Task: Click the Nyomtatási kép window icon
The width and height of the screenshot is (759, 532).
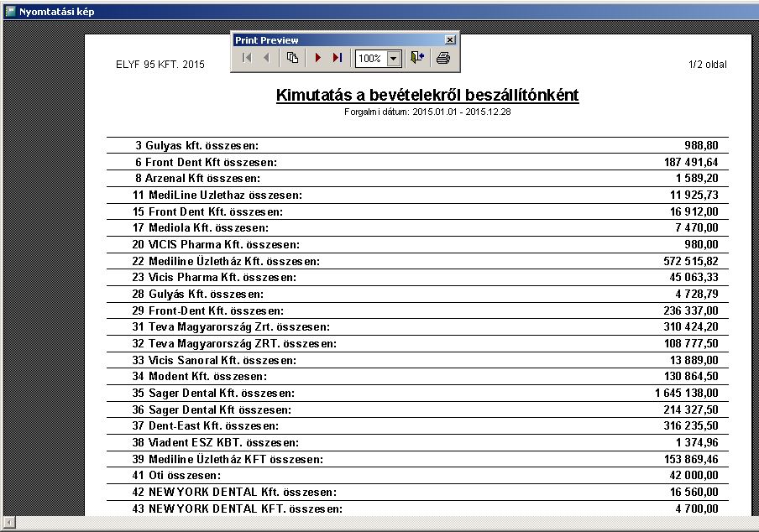Action: (10, 11)
